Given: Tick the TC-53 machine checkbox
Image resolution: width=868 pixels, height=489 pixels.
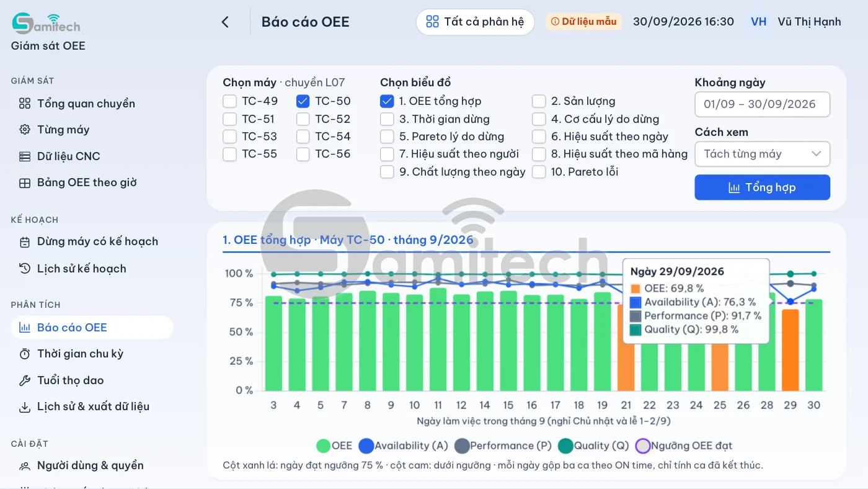Looking at the screenshot, I should [229, 137].
